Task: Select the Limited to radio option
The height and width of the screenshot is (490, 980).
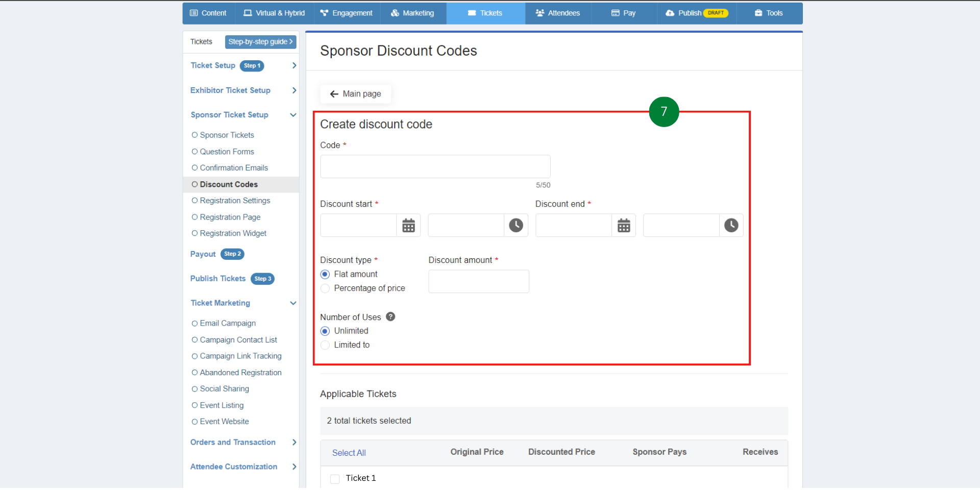Action: pos(325,346)
